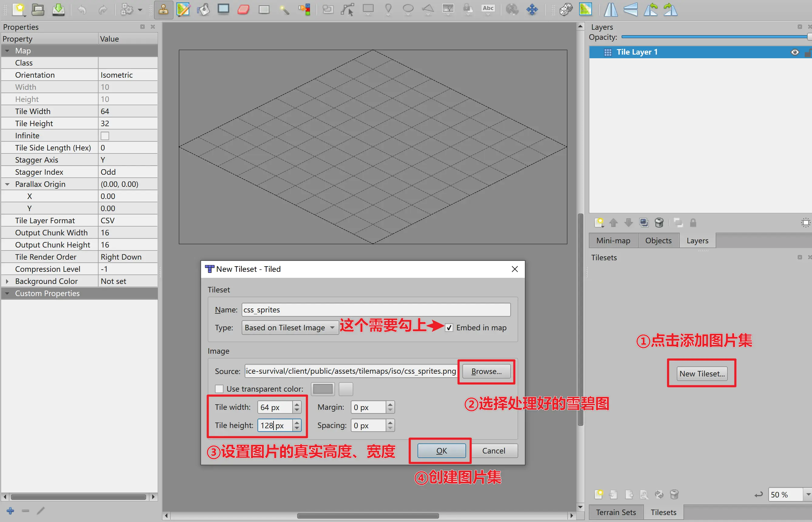Click the Flip Horizontal toolbar icon
Viewport: 812px width, 522px height.
point(610,9)
